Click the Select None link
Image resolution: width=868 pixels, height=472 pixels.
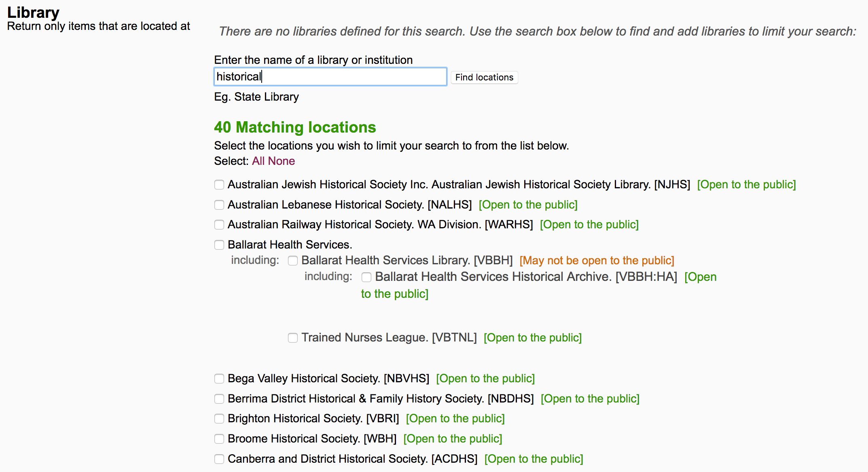click(x=281, y=161)
